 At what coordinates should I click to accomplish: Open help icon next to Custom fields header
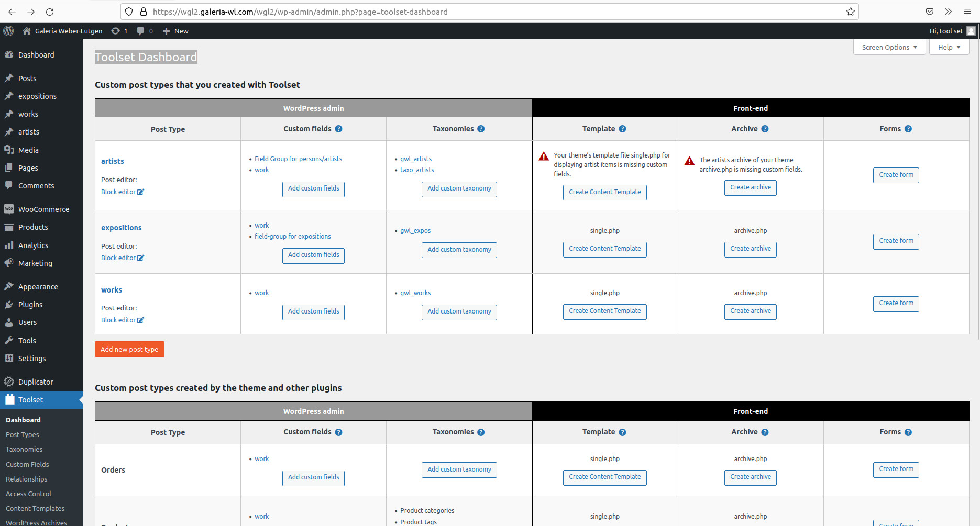(x=338, y=129)
